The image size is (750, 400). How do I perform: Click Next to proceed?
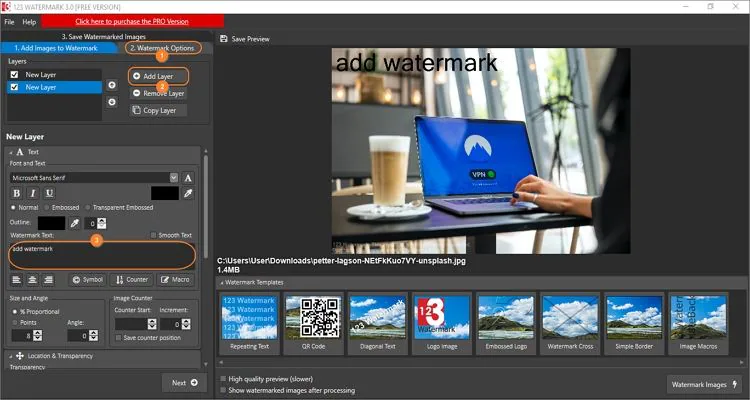(184, 383)
